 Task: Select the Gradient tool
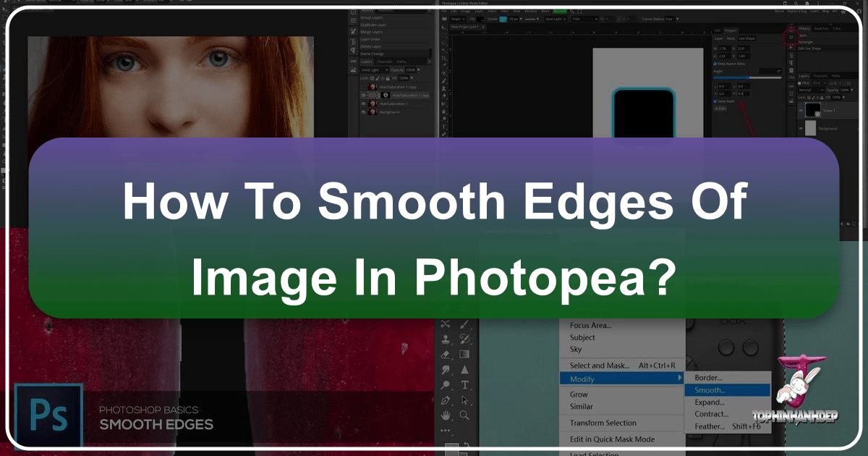[465, 354]
